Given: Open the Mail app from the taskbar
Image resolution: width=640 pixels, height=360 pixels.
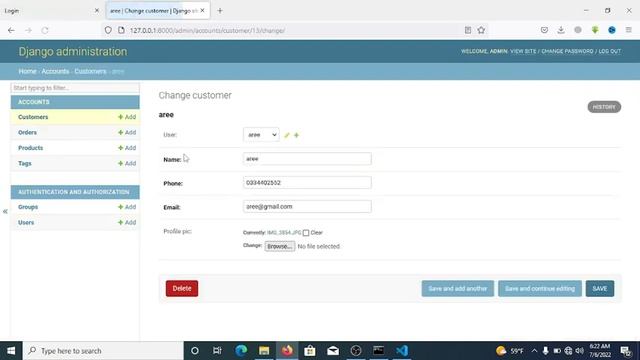Looking at the screenshot, I should pyautogui.click(x=333, y=351).
